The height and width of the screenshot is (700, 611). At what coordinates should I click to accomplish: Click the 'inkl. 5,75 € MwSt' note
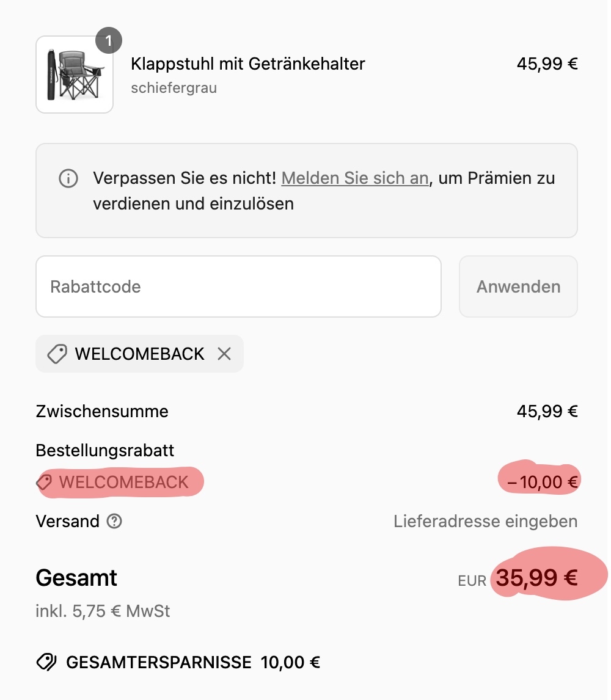point(103,611)
